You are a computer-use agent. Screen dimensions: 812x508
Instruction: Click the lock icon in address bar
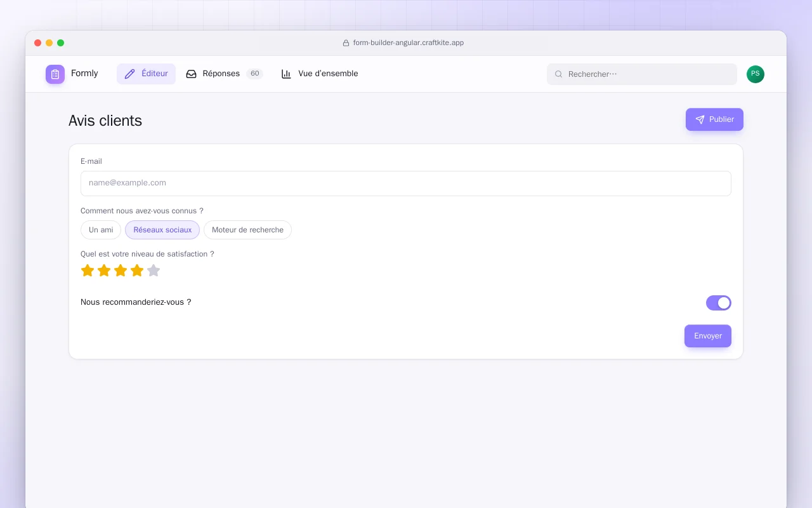point(346,43)
